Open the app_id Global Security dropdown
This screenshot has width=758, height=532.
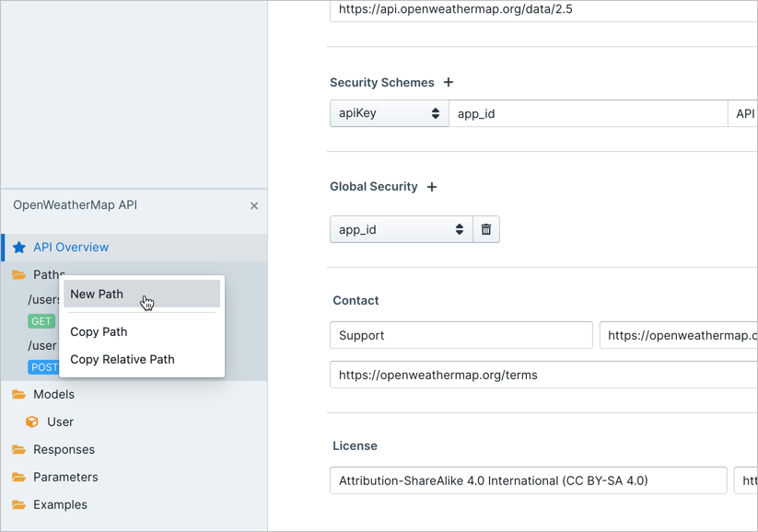[x=401, y=228]
